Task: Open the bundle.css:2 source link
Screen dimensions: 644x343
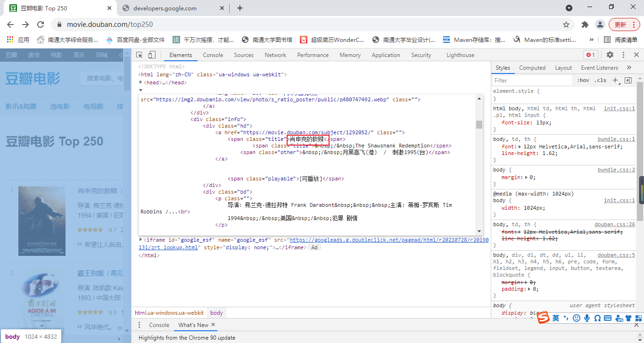Action: [616, 170]
